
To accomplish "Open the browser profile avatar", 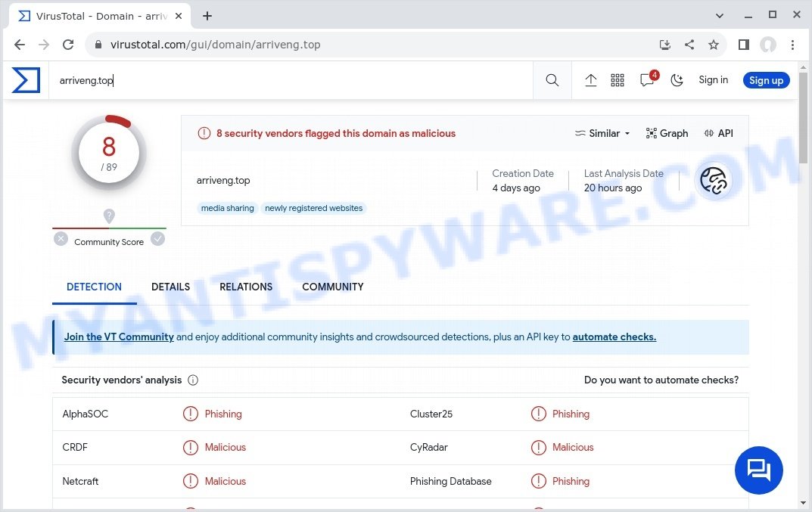I will pyautogui.click(x=768, y=45).
